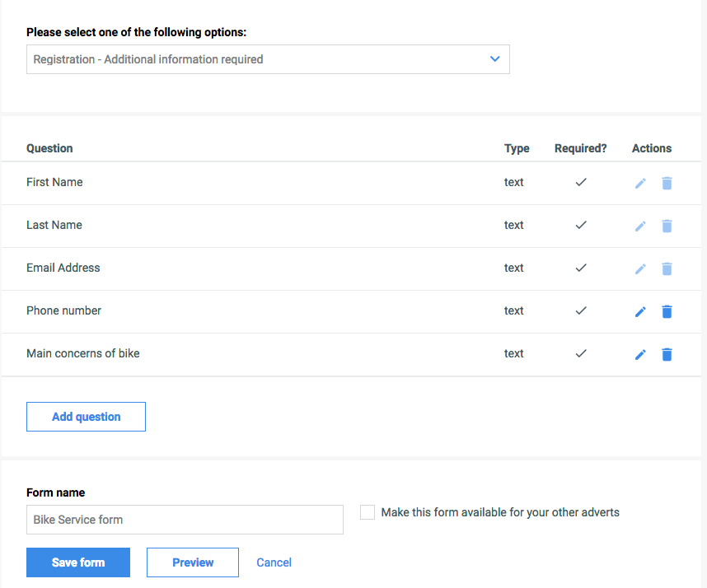Edit the Phone number question
The width and height of the screenshot is (707, 588).
640,311
